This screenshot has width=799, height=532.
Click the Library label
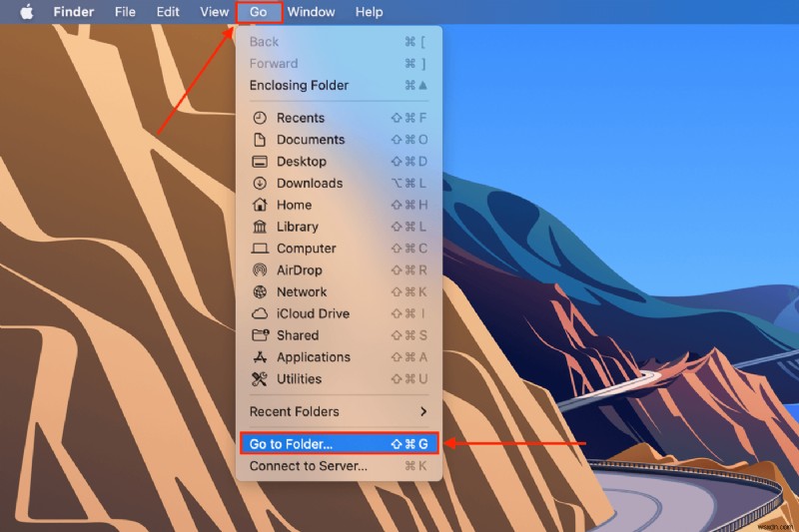click(297, 227)
